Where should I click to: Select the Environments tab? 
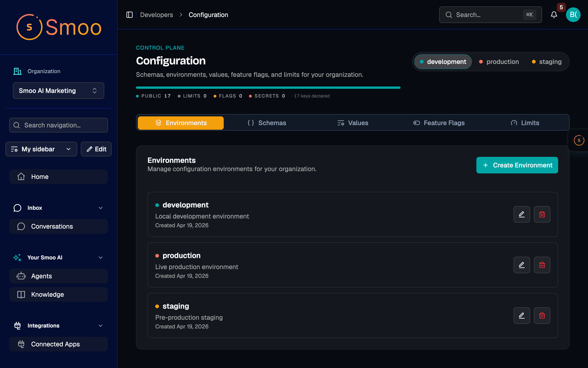click(181, 123)
